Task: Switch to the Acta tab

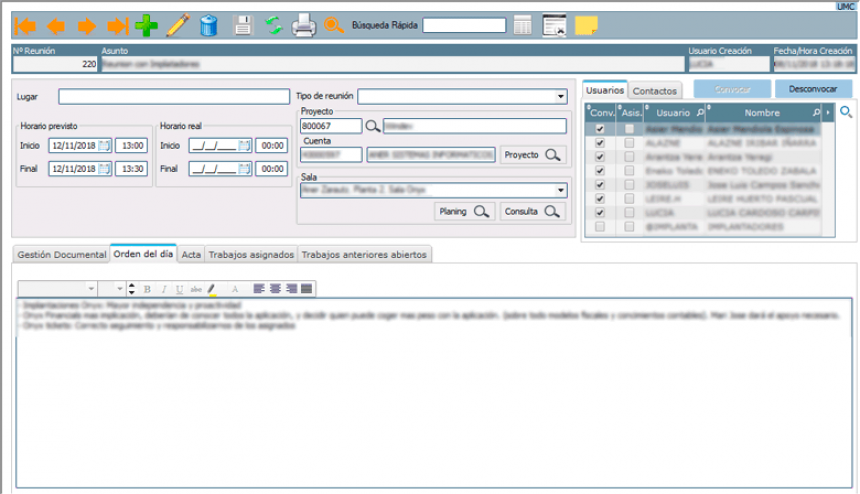Action: (191, 255)
